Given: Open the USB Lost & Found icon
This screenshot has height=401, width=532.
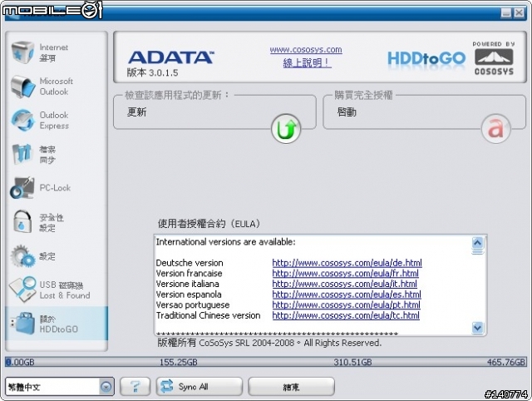Looking at the screenshot, I should pyautogui.click(x=22, y=290).
